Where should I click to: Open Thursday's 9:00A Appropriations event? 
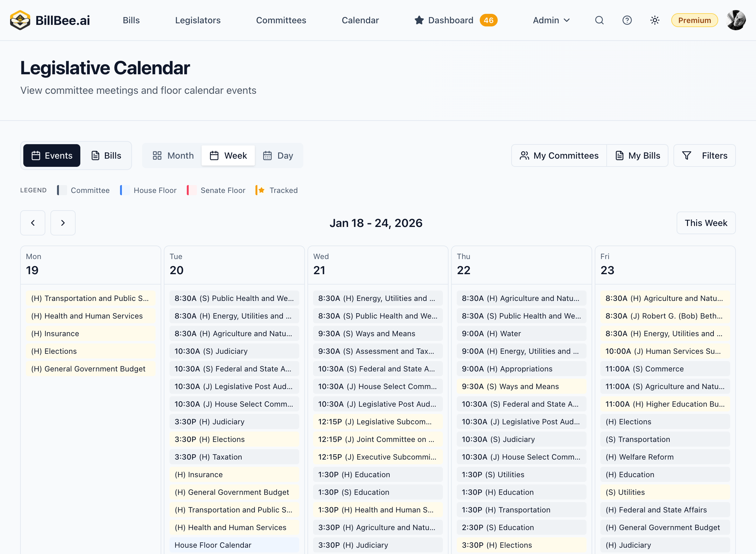click(521, 369)
